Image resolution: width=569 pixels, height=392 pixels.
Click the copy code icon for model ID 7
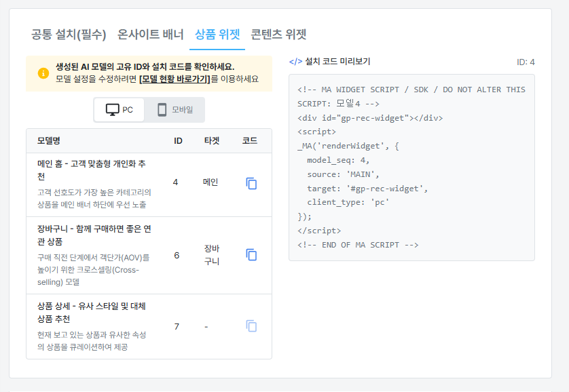click(x=252, y=326)
